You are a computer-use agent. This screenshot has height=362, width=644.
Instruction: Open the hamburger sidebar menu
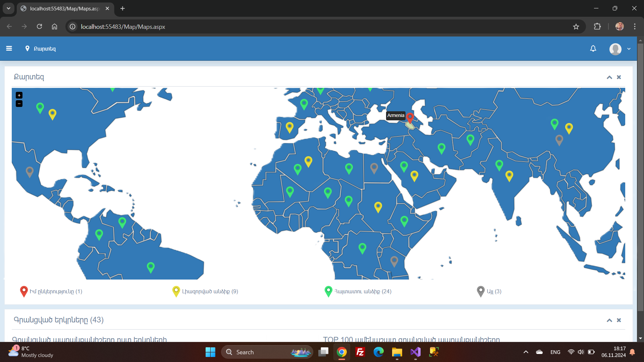click(x=9, y=49)
